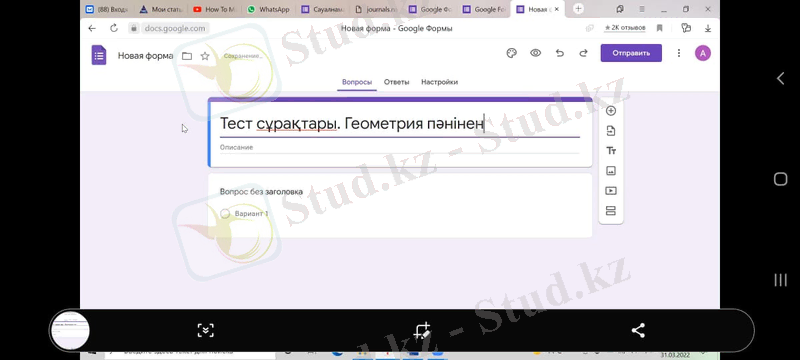
Task: Tap the phone back navigation chevron
Action: (x=780, y=79)
